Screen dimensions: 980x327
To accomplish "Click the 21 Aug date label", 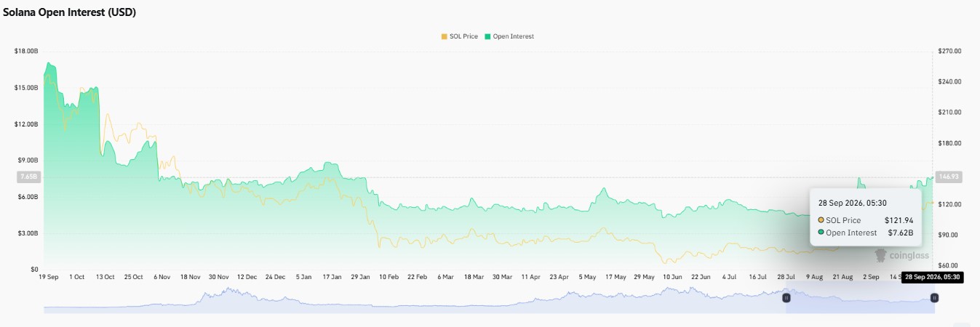I will pos(843,277).
